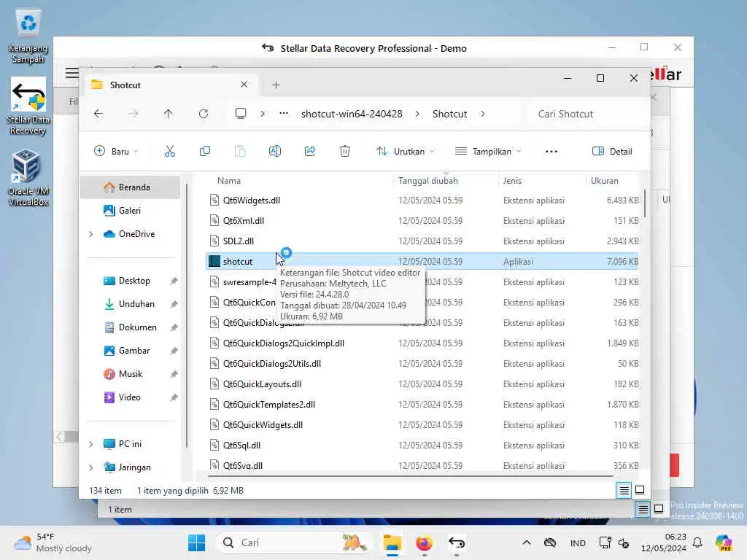Click the PC monitor icon in address bar
Image resolution: width=747 pixels, height=560 pixels.
(241, 114)
